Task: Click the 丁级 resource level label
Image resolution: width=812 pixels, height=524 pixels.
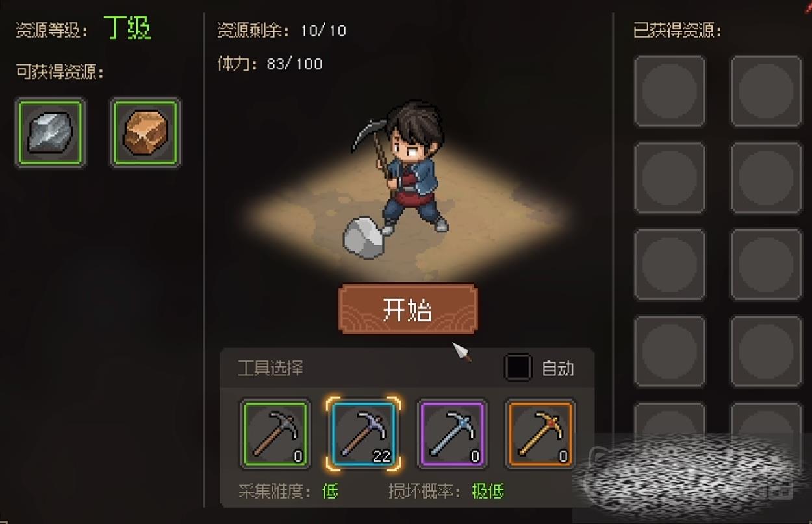Action: (127, 30)
